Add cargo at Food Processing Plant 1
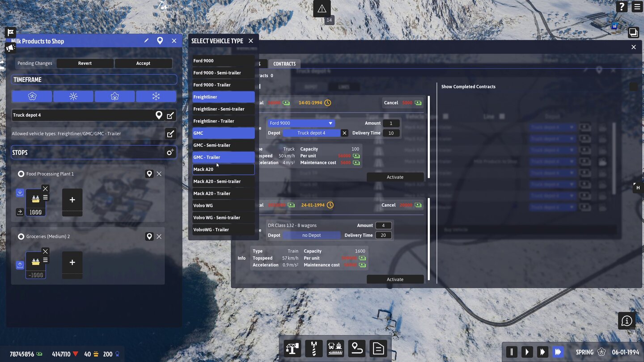This screenshot has height=362, width=644. (72, 200)
